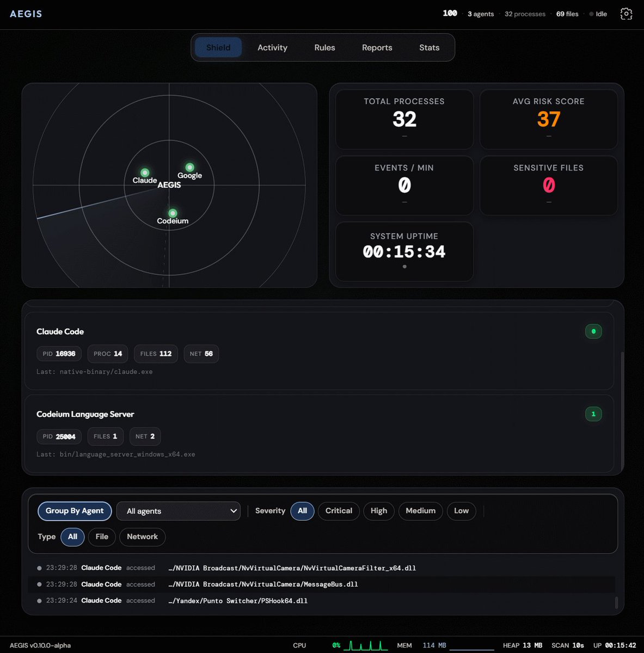This screenshot has width=644, height=653.
Task: Open the Rules tab
Action: (x=324, y=47)
